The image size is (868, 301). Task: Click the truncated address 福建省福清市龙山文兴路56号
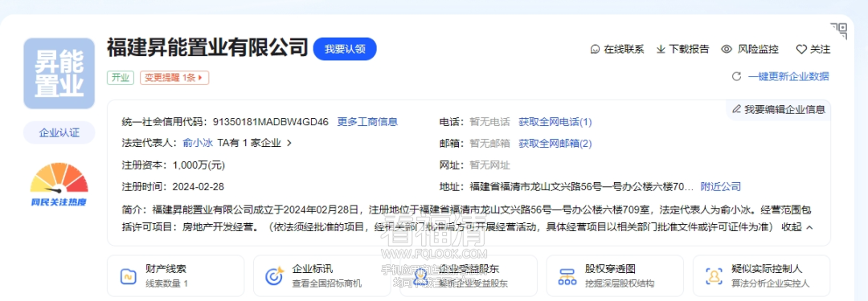tap(582, 186)
